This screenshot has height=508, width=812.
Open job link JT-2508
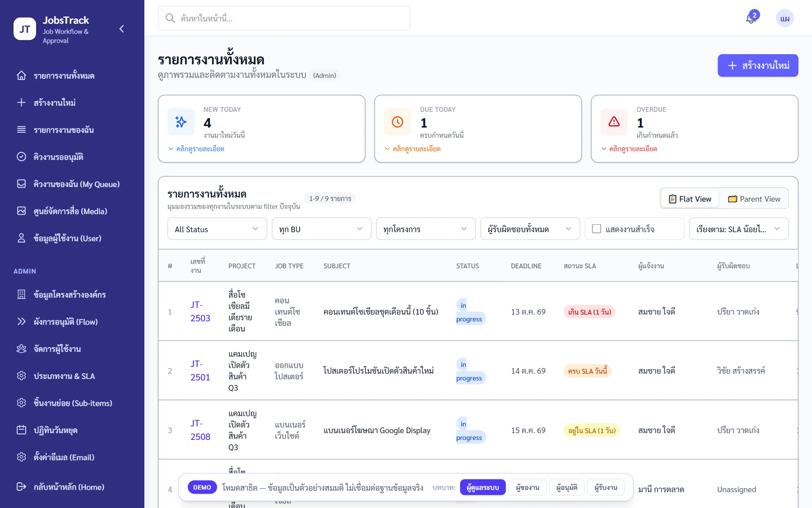click(x=200, y=430)
